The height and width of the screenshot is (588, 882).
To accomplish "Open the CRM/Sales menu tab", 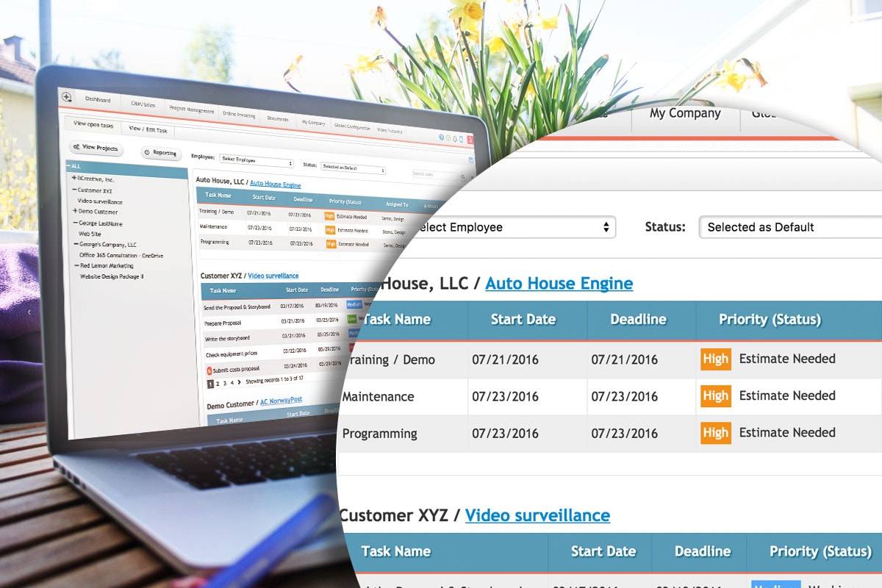I will [x=143, y=105].
